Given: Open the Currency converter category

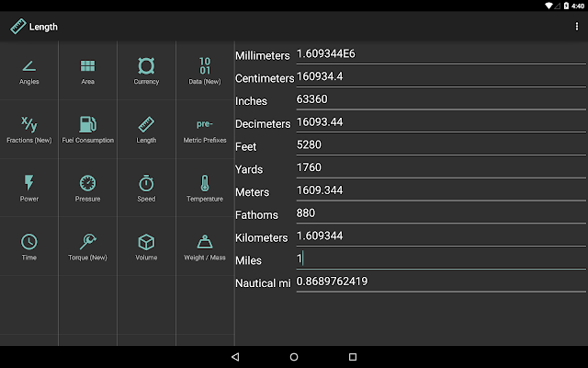Looking at the screenshot, I should click(146, 71).
